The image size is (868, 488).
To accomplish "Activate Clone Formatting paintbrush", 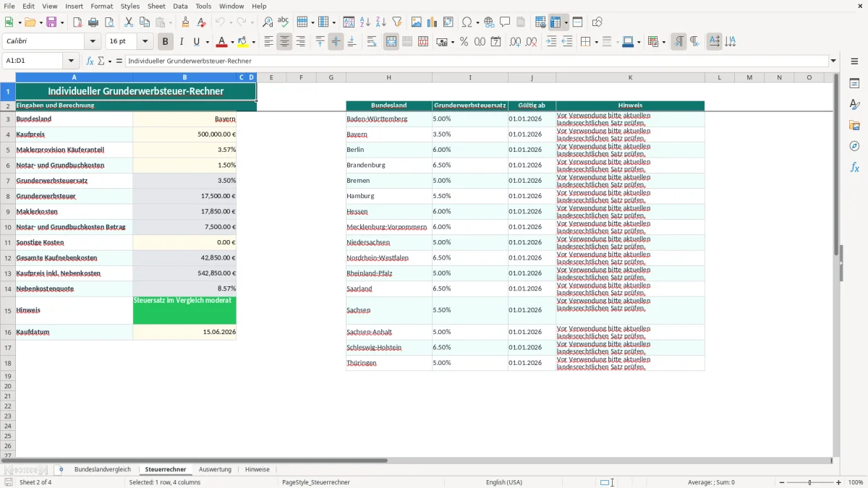I will point(185,22).
